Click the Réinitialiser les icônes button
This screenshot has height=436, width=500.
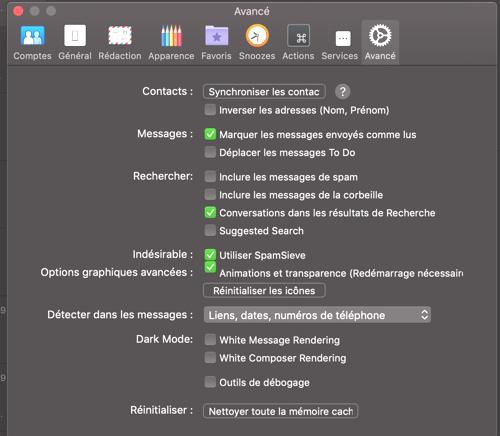coord(264,291)
